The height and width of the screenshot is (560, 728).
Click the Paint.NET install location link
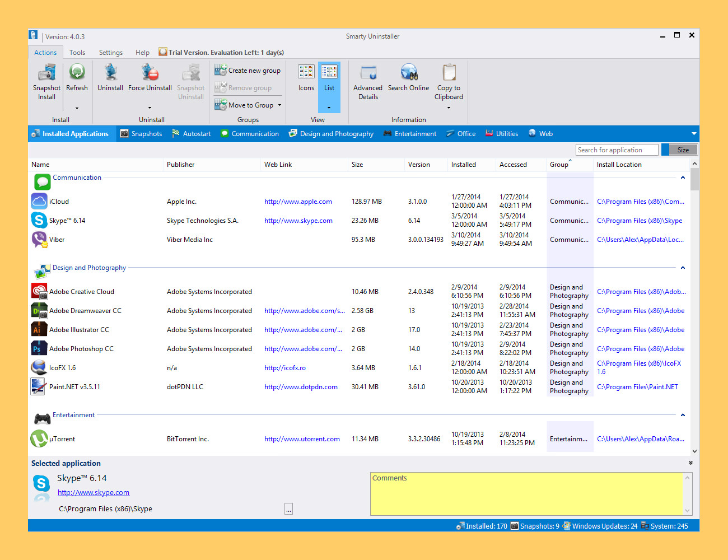tap(637, 386)
